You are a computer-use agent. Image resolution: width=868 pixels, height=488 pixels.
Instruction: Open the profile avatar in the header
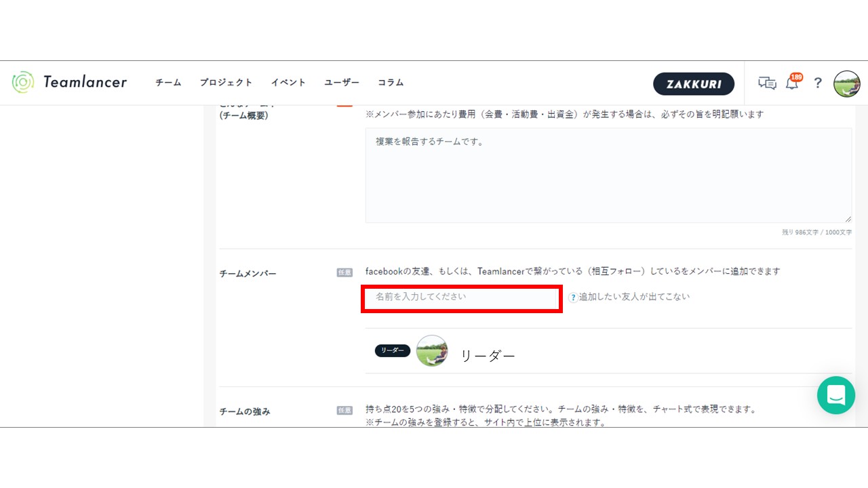point(846,83)
